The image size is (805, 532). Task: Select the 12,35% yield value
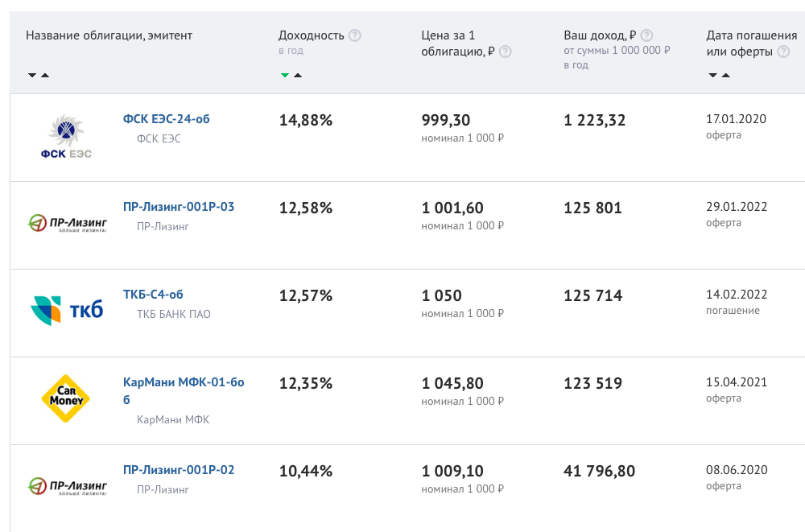click(305, 384)
